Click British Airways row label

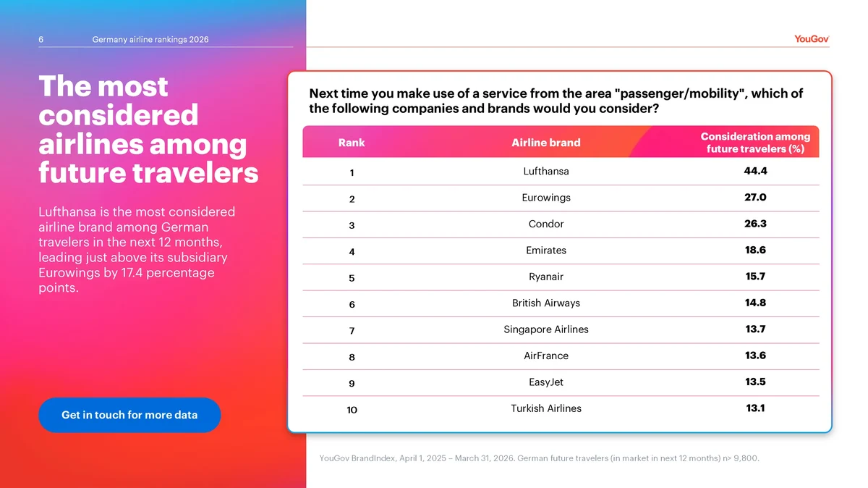point(546,303)
